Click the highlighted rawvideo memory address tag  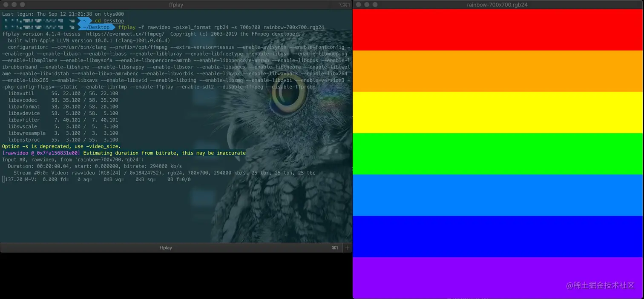pos(40,153)
